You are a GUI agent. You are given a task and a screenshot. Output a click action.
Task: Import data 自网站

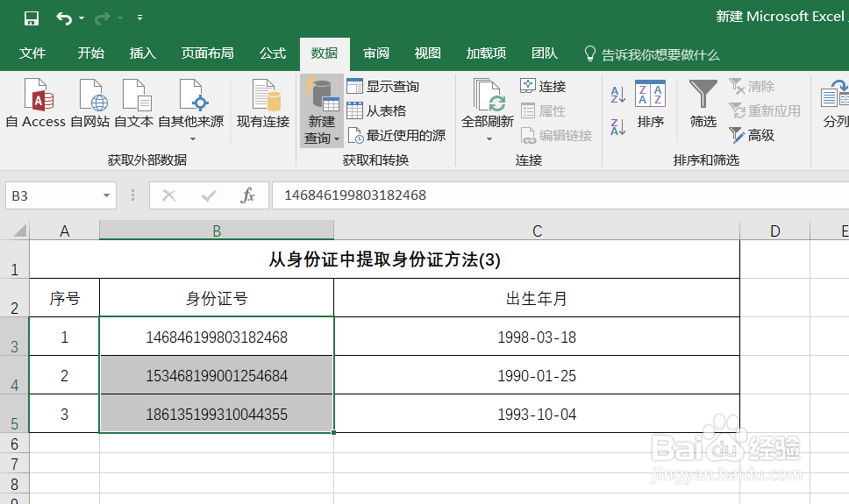90,103
